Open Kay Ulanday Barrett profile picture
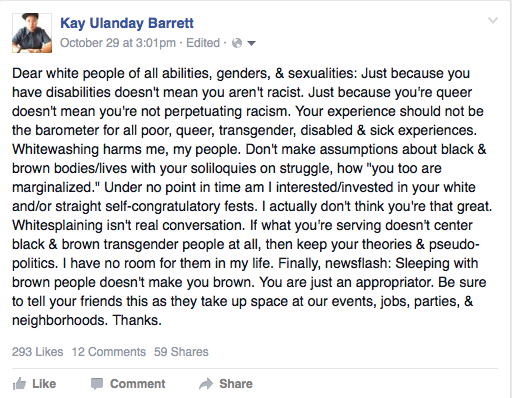Screen dimensions: 512x398 click(32, 33)
